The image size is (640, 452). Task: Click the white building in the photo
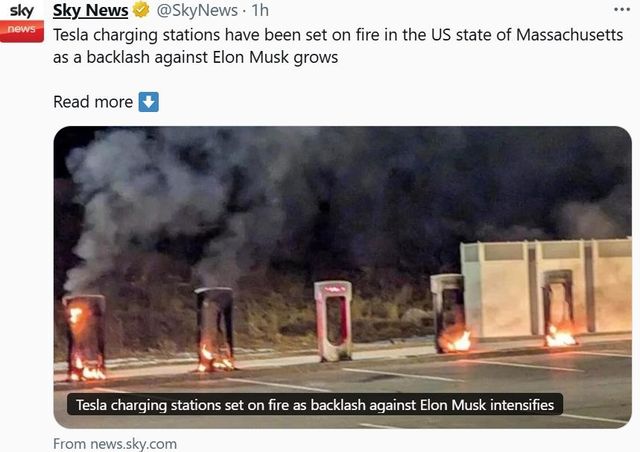click(x=546, y=288)
